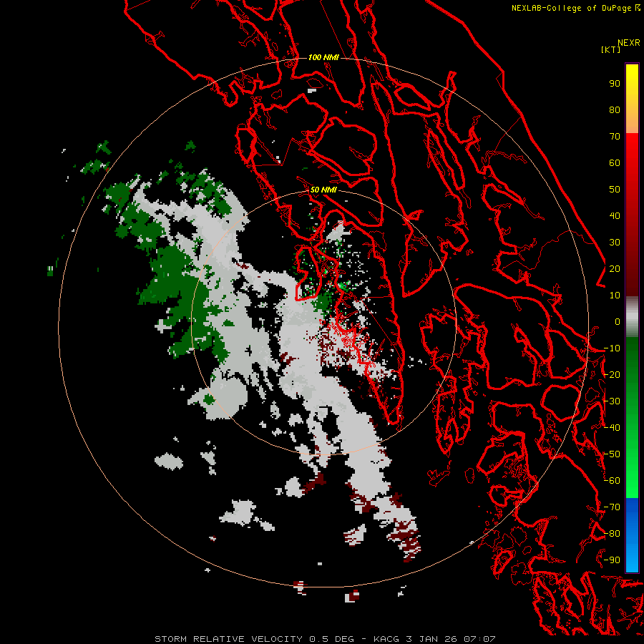The height and width of the screenshot is (644, 644).
Task: Click the 50 value on the velocity scale
Action: click(x=615, y=190)
